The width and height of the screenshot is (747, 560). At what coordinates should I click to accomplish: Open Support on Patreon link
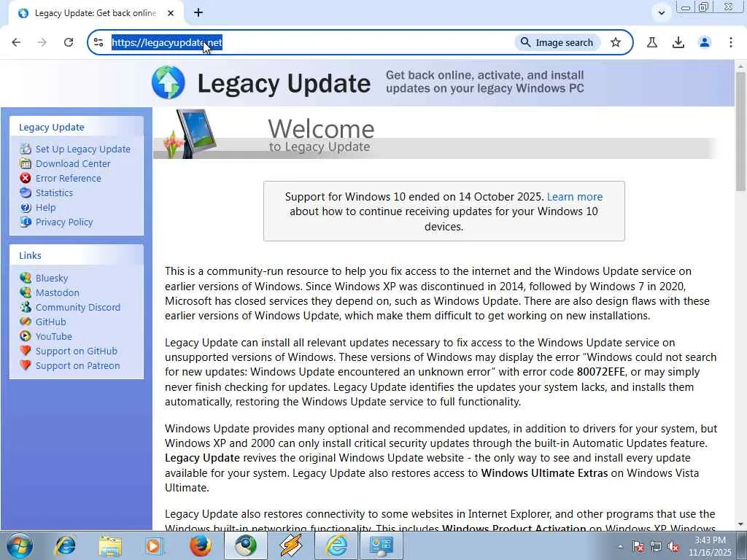(x=77, y=366)
